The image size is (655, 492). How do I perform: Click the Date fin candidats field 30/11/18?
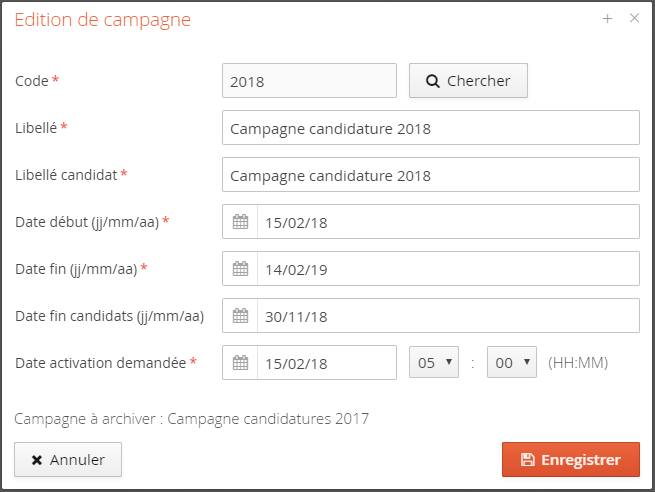[x=447, y=315]
